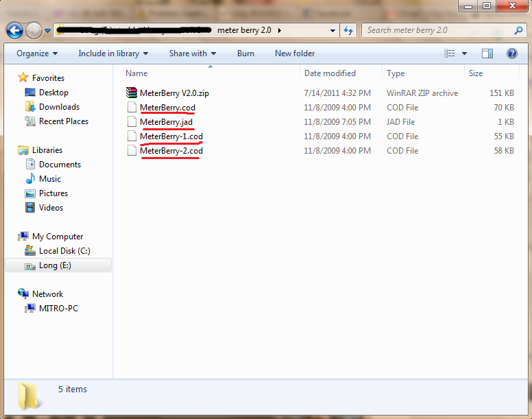The height and width of the screenshot is (419, 532).
Task: Click the MeterBerry.jad file icon
Action: [132, 121]
